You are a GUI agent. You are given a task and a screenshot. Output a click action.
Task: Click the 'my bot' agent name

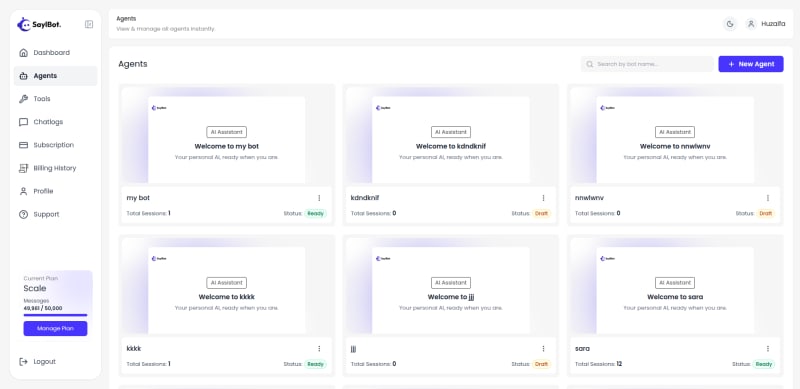138,198
